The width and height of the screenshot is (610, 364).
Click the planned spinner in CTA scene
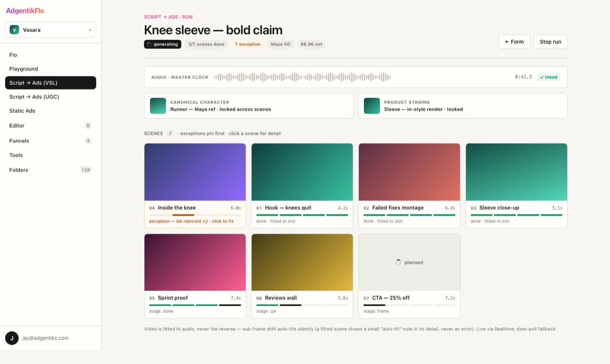click(x=398, y=262)
